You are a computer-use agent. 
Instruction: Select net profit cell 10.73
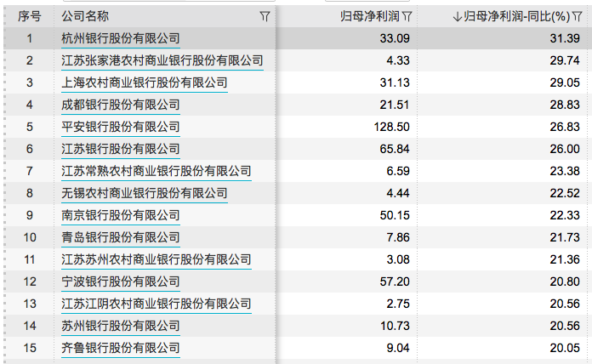[x=395, y=326]
